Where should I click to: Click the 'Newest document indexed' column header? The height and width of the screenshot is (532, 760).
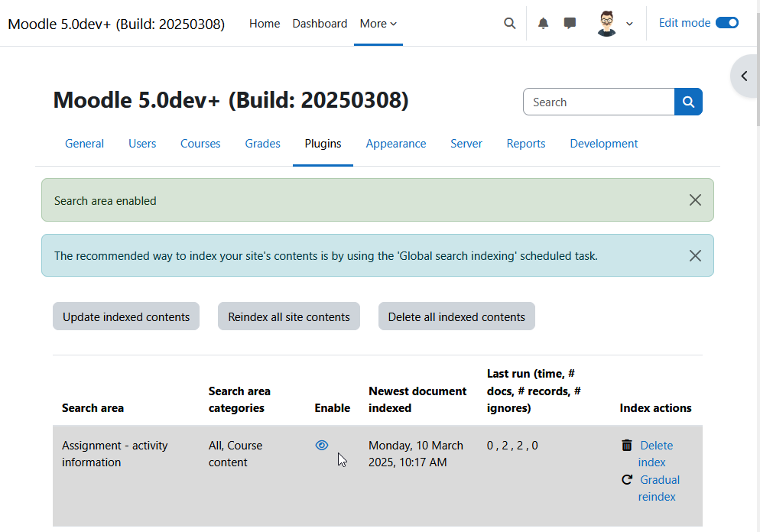point(417,399)
